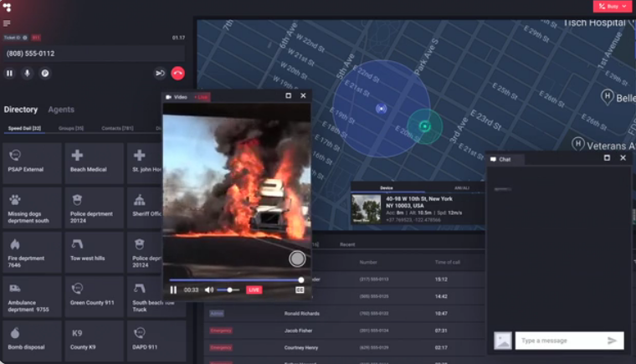Maximize the Chat window
The height and width of the screenshot is (364, 636).
(x=607, y=158)
